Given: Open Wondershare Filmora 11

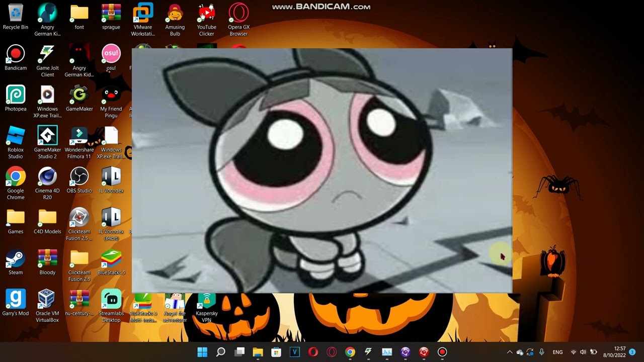Looking at the screenshot, I should pos(79,142).
